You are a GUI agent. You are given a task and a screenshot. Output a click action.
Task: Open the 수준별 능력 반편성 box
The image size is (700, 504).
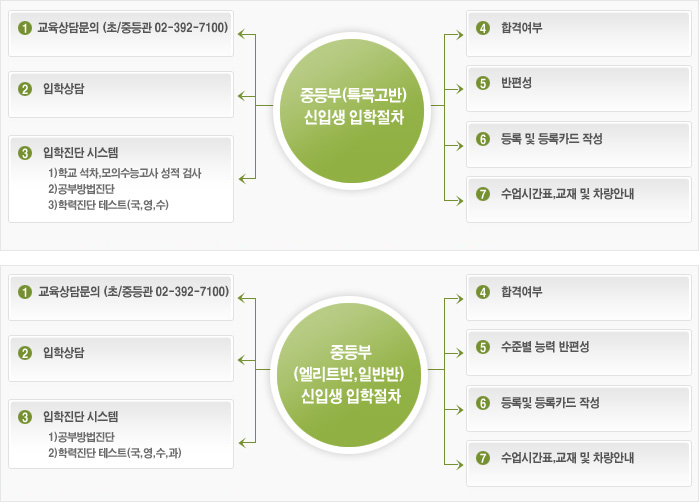point(579,353)
